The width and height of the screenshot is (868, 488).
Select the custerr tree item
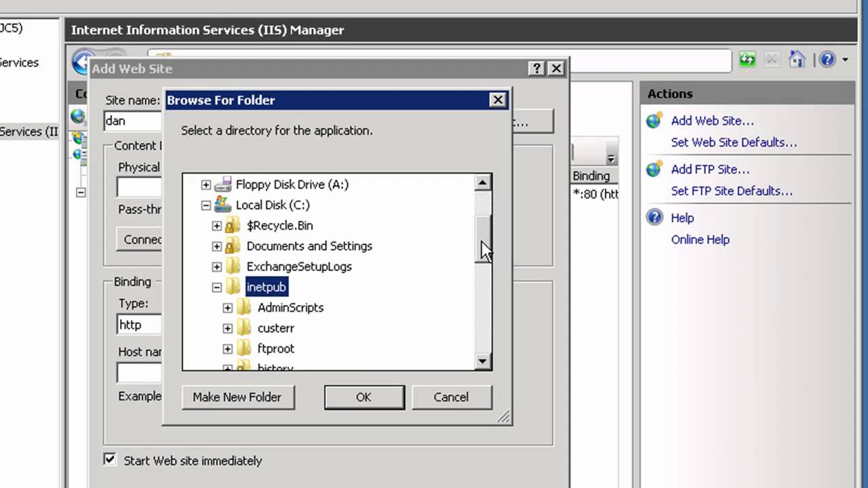click(x=275, y=328)
